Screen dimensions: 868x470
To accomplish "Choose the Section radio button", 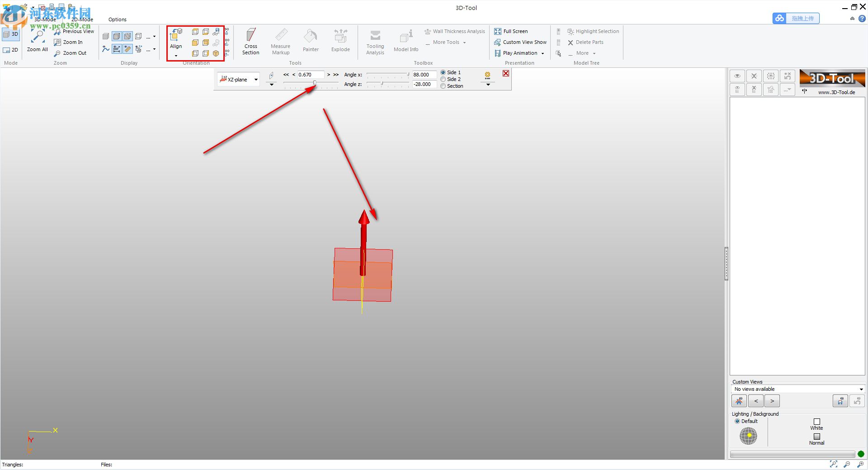I will point(443,86).
